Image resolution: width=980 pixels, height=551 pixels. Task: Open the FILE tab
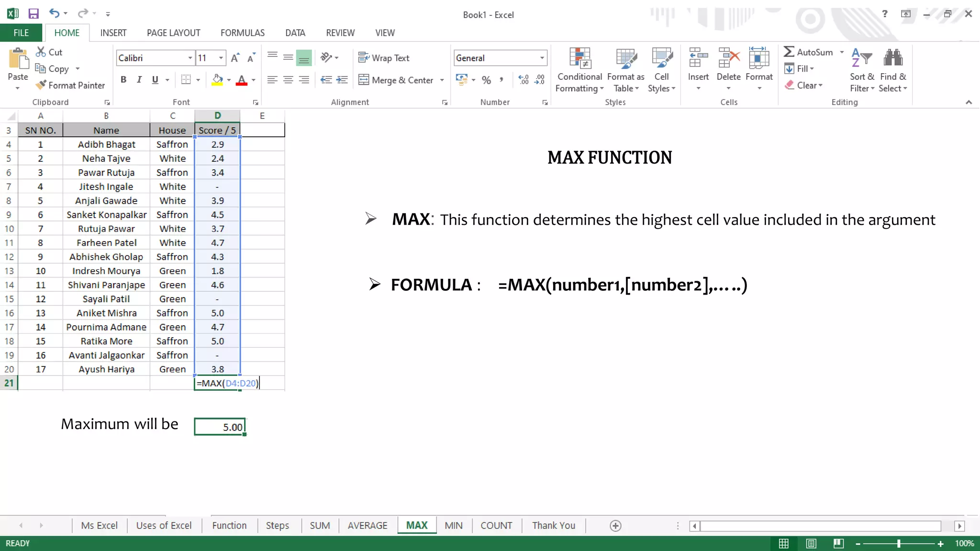pyautogui.click(x=21, y=33)
